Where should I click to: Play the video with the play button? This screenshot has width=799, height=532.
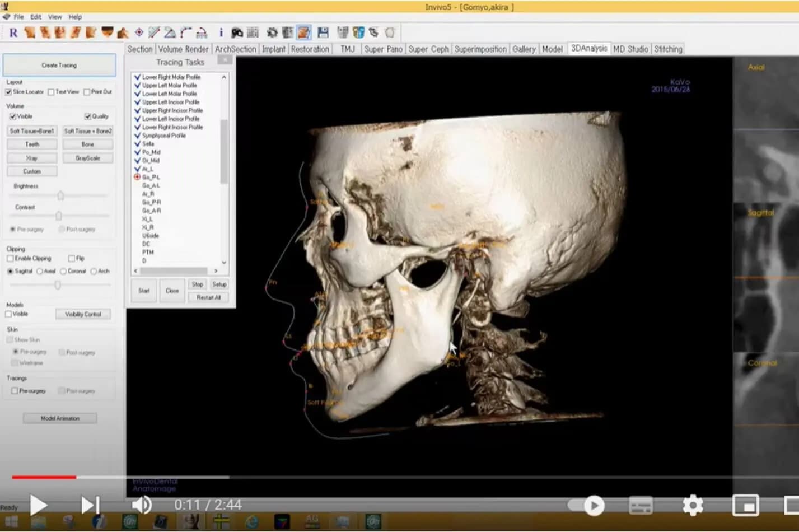[38, 505]
